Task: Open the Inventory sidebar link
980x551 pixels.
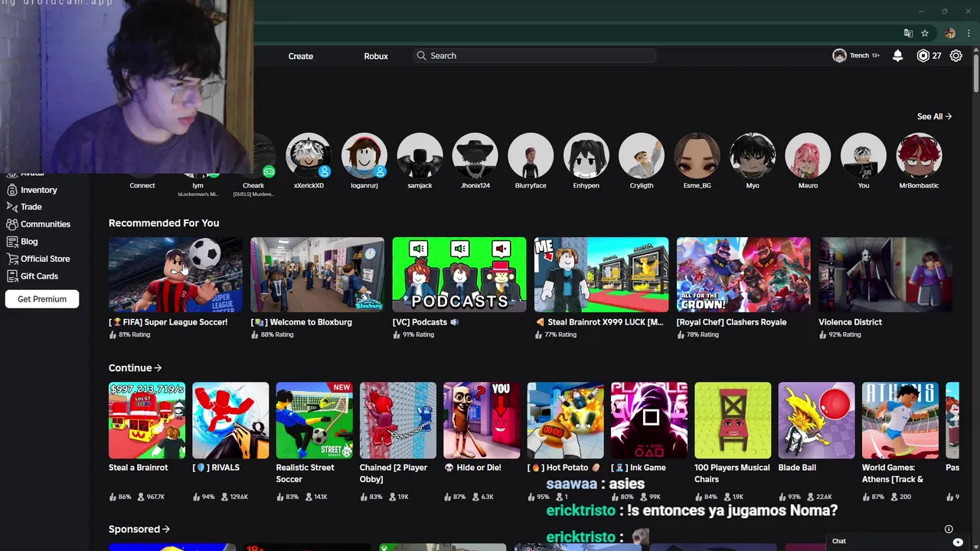Action: pos(39,190)
